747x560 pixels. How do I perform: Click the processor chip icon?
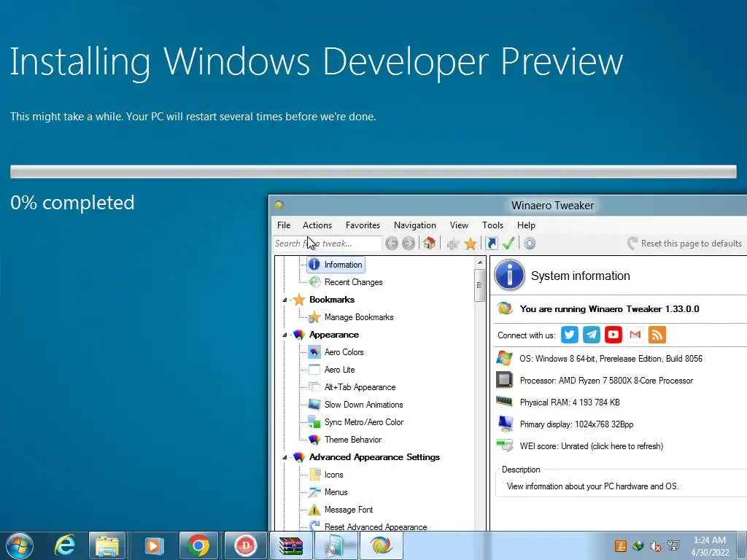point(504,380)
